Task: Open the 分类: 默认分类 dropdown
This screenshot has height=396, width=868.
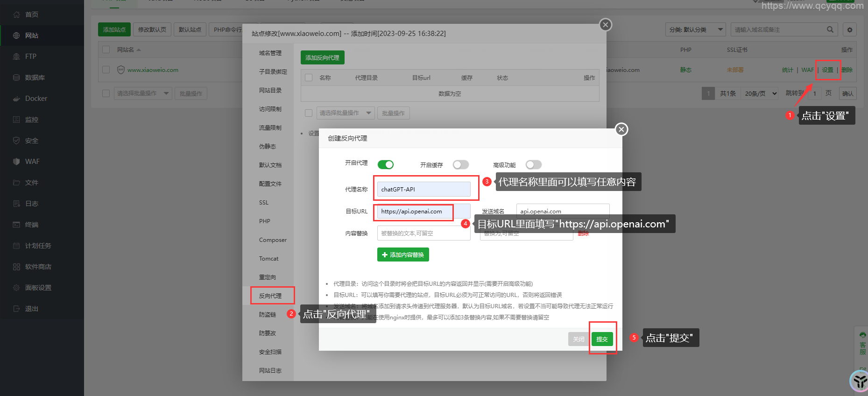Action: pos(695,29)
